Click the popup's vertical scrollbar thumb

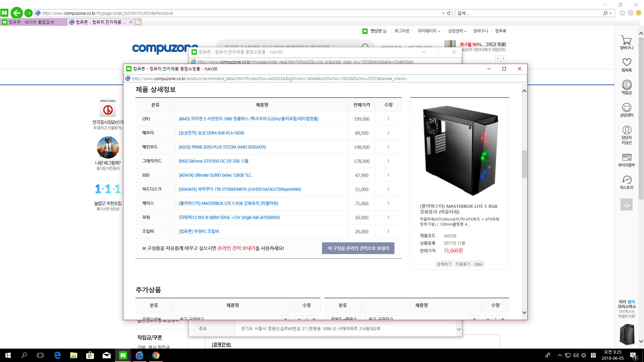[x=524, y=164]
